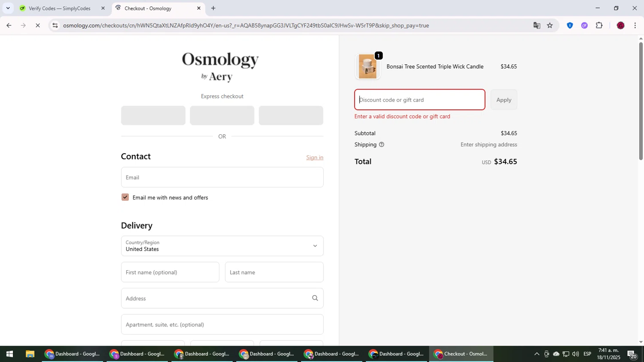Expand the Country/Region dropdown
This screenshot has width=644, height=362.
click(222, 246)
